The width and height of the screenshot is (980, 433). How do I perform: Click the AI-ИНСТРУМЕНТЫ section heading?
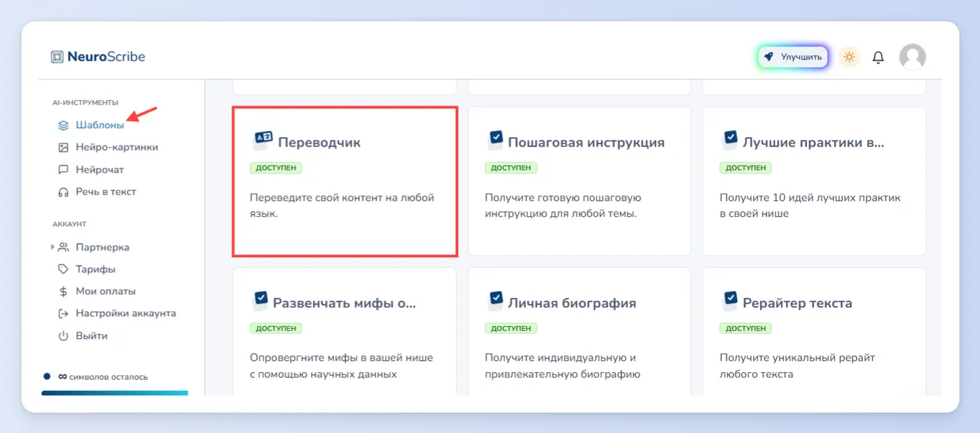(85, 103)
